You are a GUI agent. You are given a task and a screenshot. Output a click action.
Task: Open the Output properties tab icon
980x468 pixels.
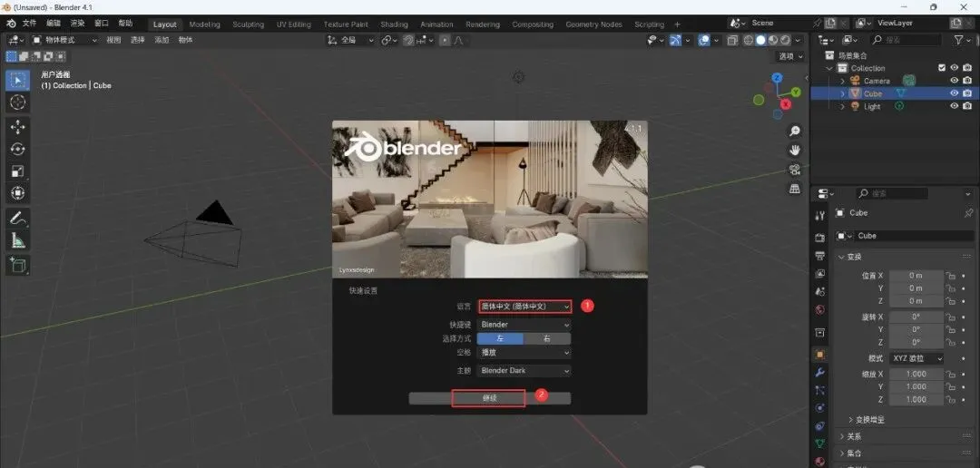[820, 256]
